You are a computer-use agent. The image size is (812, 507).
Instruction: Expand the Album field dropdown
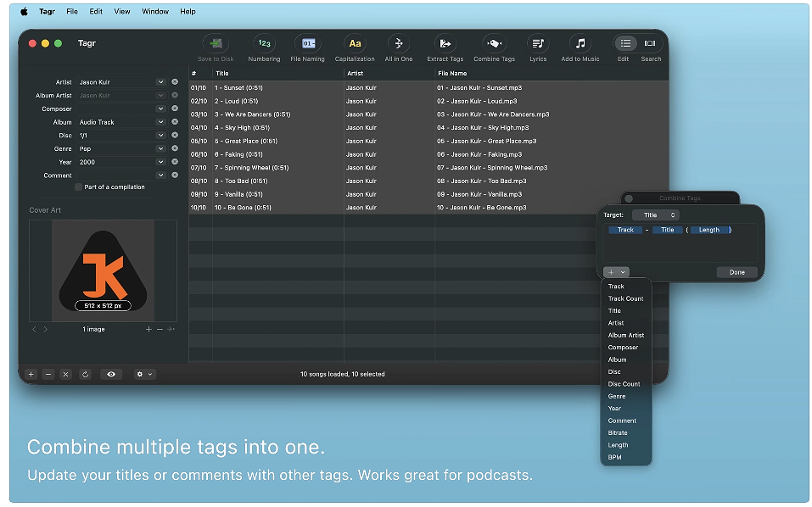coord(160,121)
